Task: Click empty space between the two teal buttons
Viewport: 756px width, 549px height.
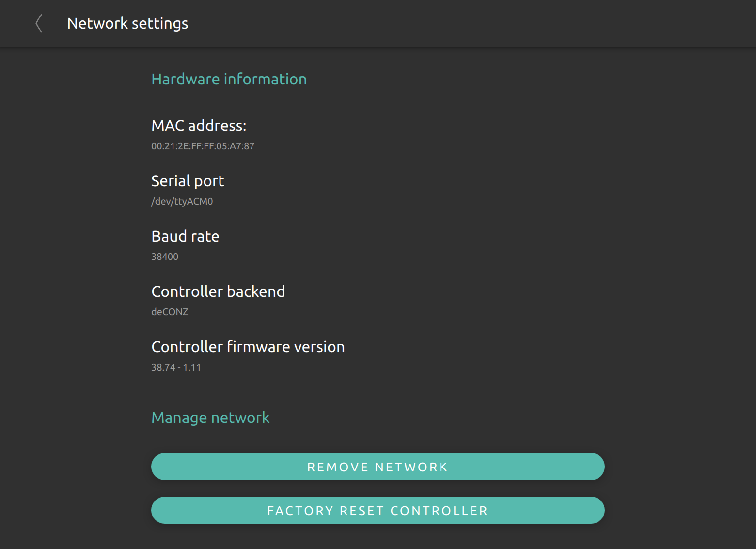Action: pyautogui.click(x=378, y=488)
